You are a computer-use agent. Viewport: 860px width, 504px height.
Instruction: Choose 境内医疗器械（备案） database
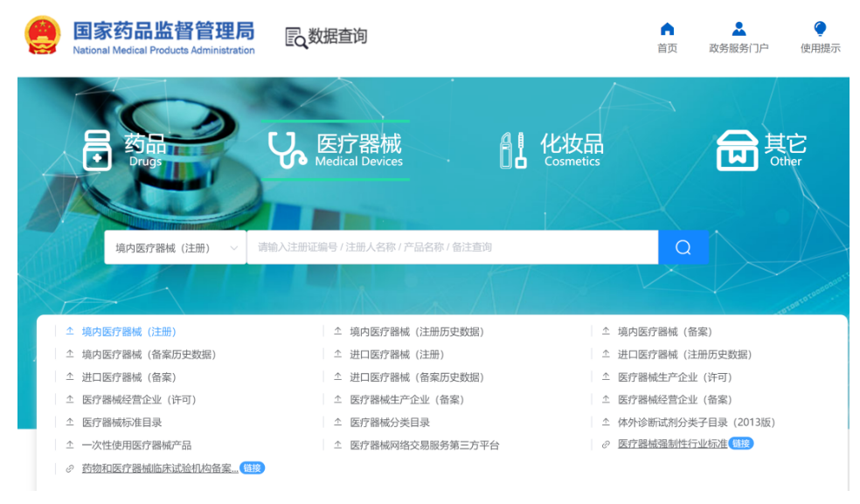664,332
